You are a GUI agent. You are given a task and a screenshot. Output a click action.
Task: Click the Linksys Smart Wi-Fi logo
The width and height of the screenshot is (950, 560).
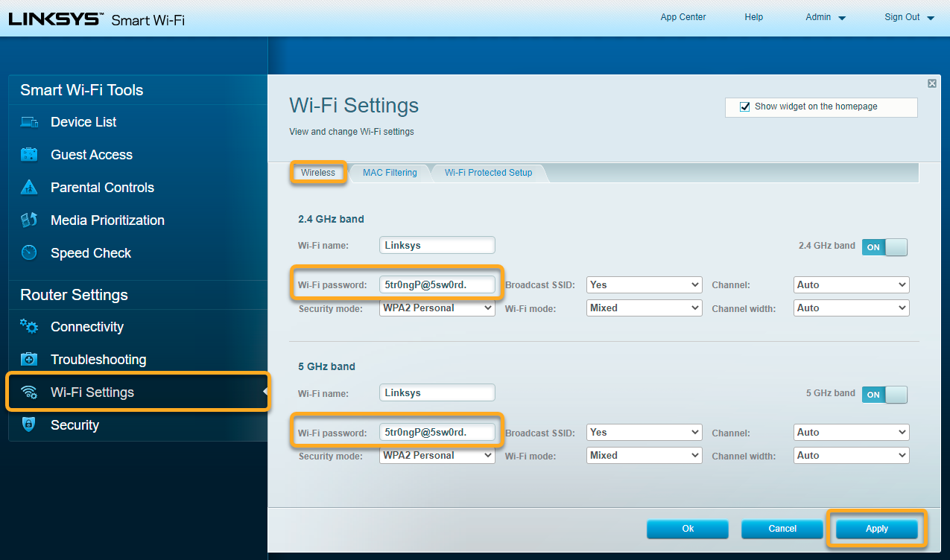click(96, 19)
